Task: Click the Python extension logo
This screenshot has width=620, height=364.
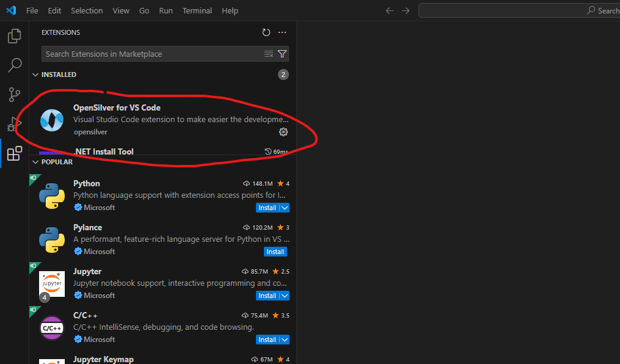Action: click(x=52, y=196)
